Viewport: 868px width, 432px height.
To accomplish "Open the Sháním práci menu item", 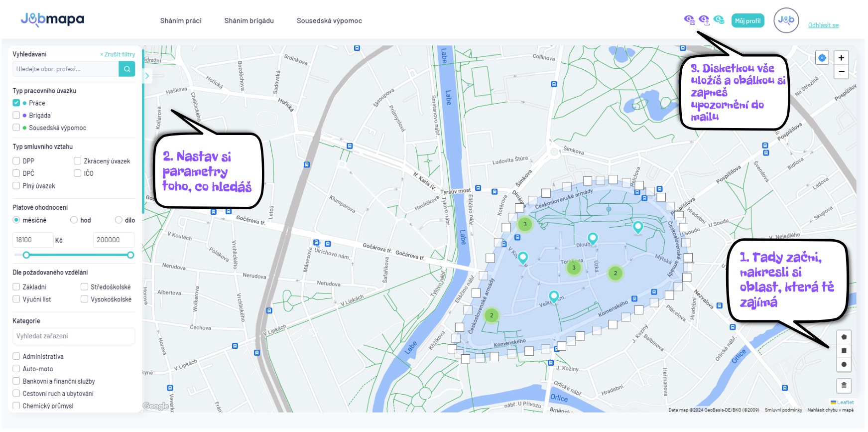I will (x=181, y=21).
